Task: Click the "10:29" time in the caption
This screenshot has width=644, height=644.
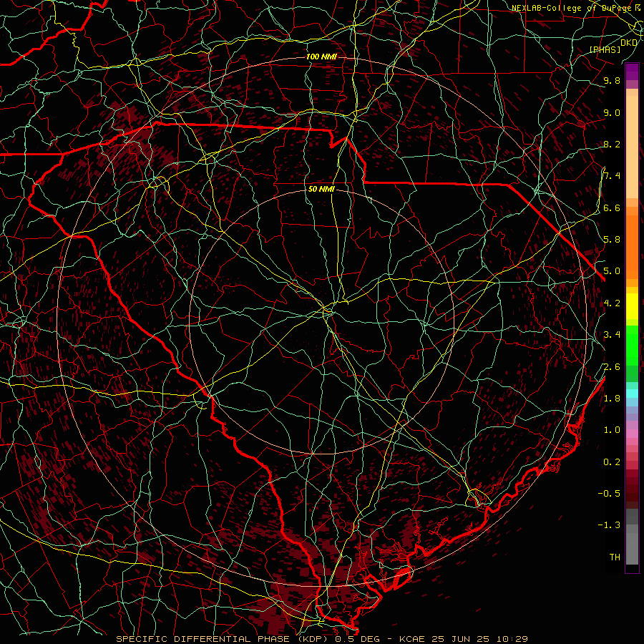Action: (512, 639)
